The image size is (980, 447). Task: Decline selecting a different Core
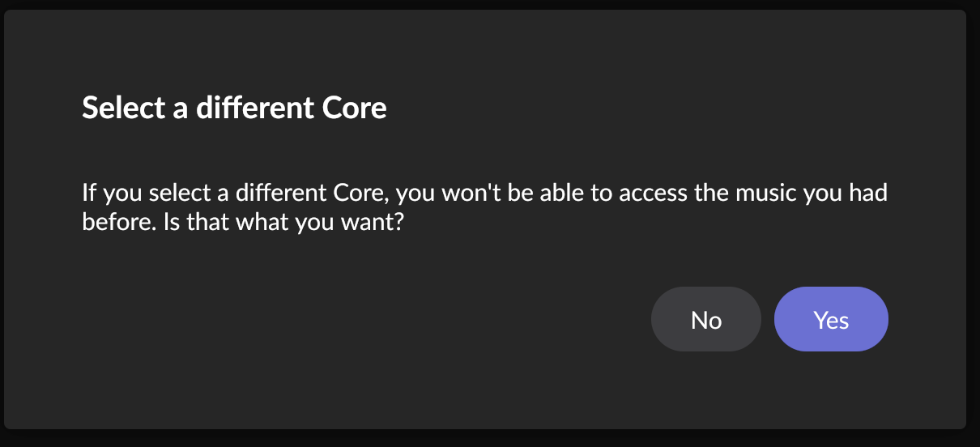click(705, 320)
